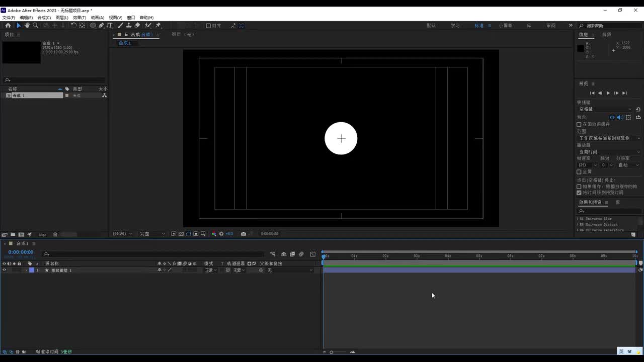Open composition mini-flowchart in timeline

(273, 254)
